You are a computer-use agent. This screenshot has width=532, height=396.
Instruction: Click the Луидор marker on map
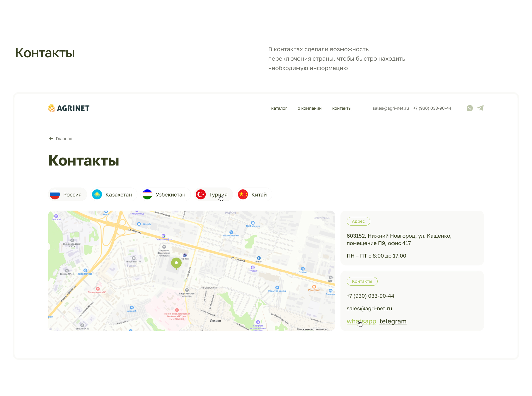[303, 269]
